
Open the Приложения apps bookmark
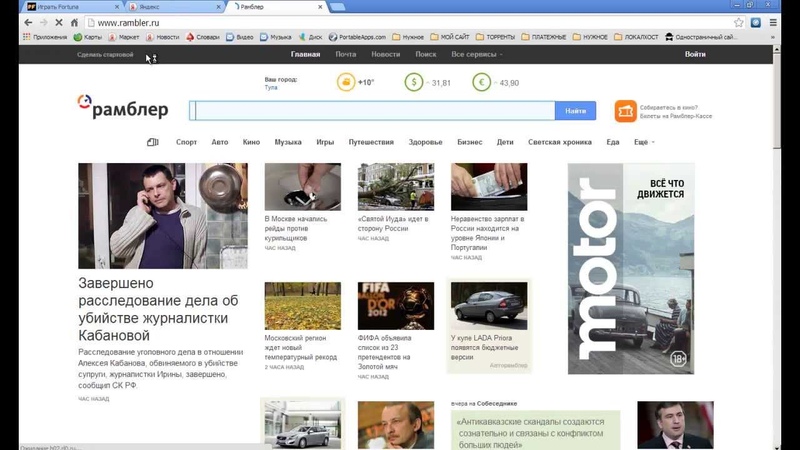tap(45, 37)
